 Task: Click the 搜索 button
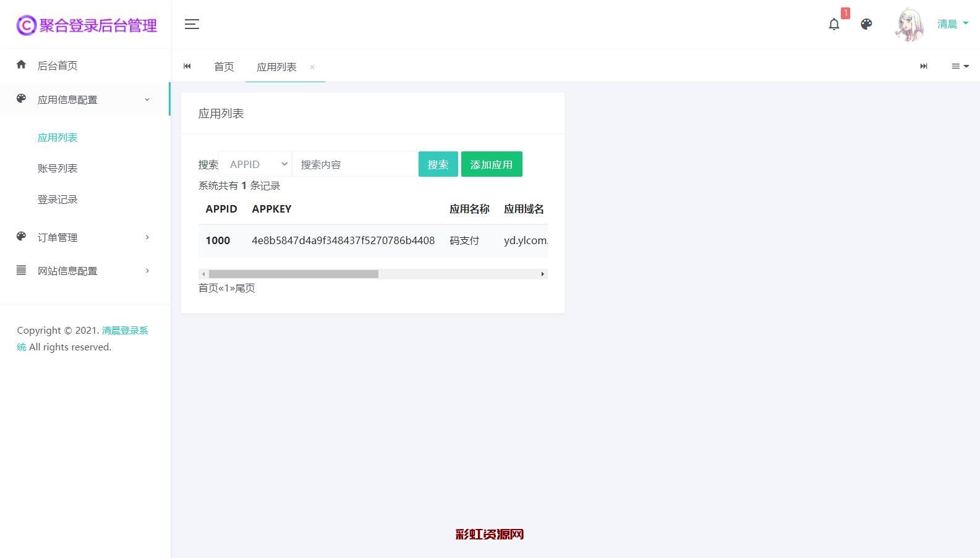click(438, 164)
